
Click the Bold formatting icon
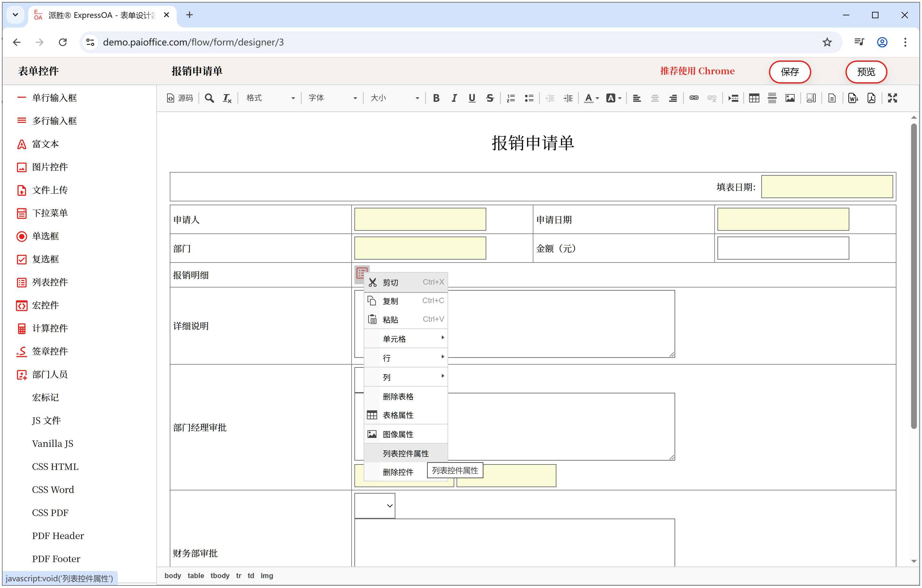(x=436, y=98)
